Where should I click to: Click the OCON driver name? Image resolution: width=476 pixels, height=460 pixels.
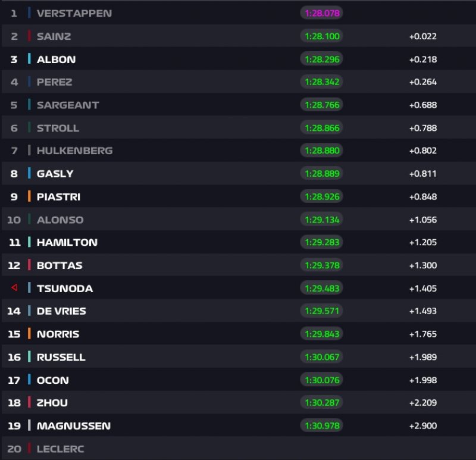[x=52, y=380]
